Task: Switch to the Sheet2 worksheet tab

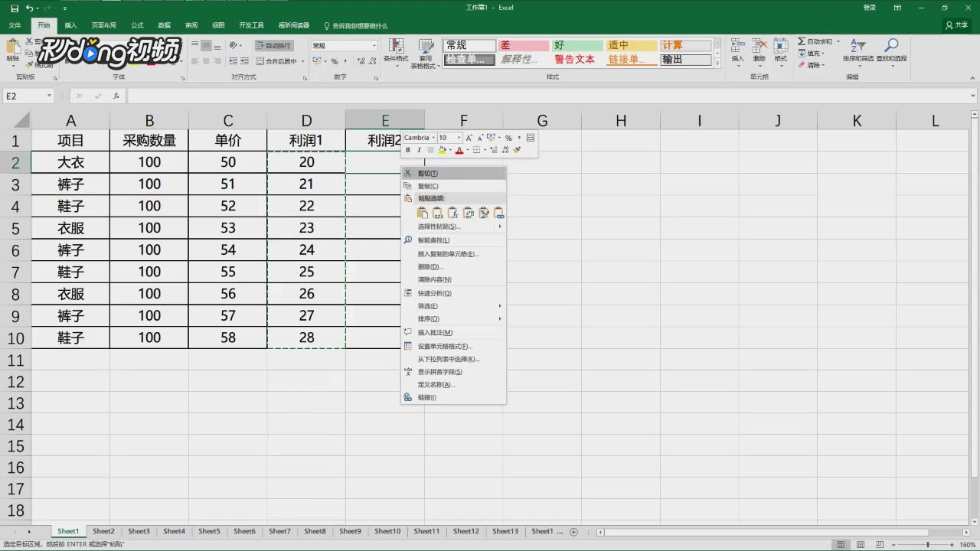Action: [103, 531]
